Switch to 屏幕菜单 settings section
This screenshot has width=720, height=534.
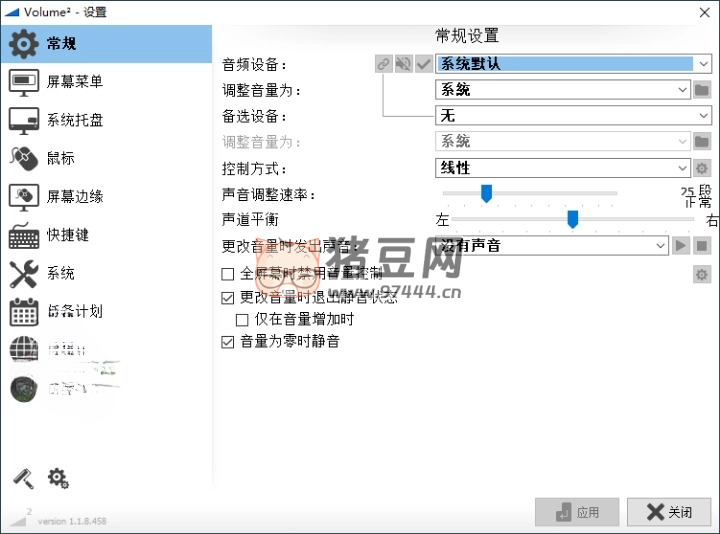(x=74, y=82)
